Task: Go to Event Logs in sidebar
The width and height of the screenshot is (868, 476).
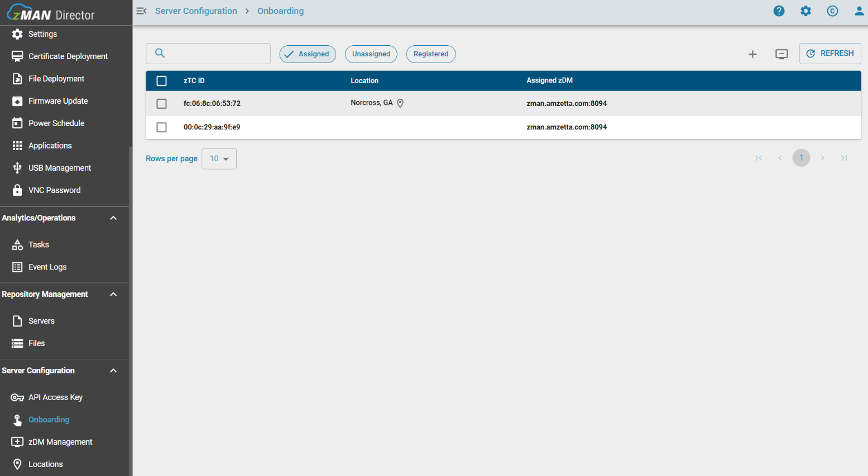Action: click(x=47, y=267)
